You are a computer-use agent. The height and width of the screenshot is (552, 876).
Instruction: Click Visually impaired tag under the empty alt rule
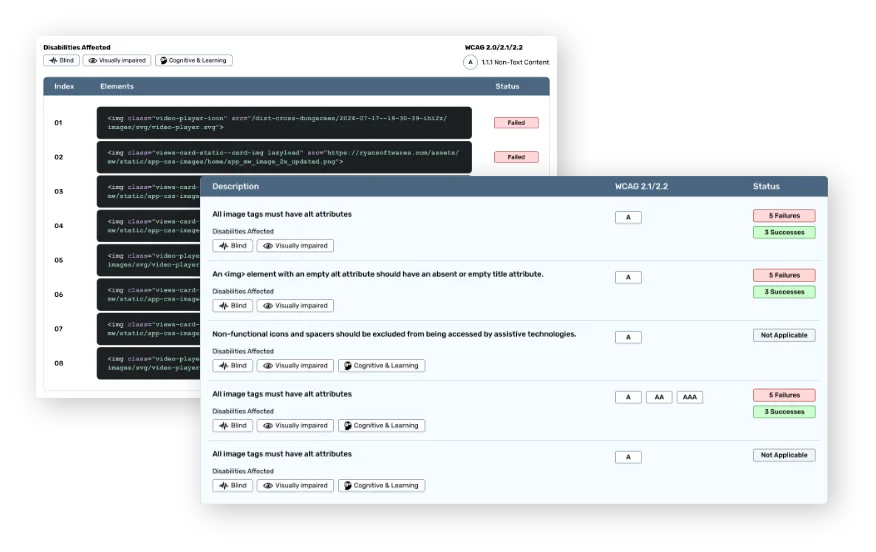(295, 306)
